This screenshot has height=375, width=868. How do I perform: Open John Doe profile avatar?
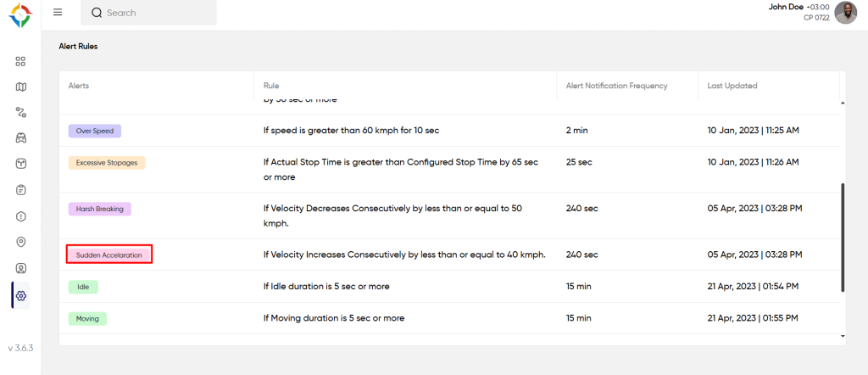[x=845, y=12]
